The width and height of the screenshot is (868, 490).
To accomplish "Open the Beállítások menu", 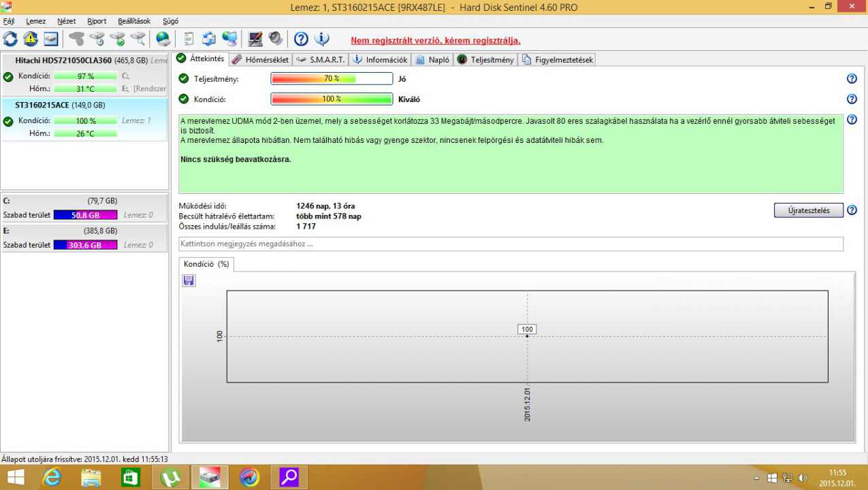I will (x=134, y=21).
